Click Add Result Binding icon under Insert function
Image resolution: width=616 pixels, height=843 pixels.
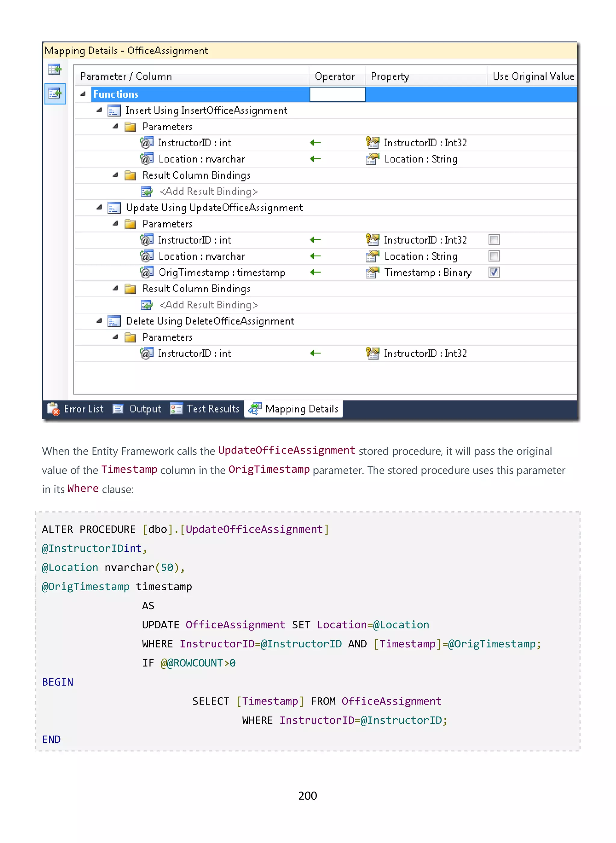(146, 192)
